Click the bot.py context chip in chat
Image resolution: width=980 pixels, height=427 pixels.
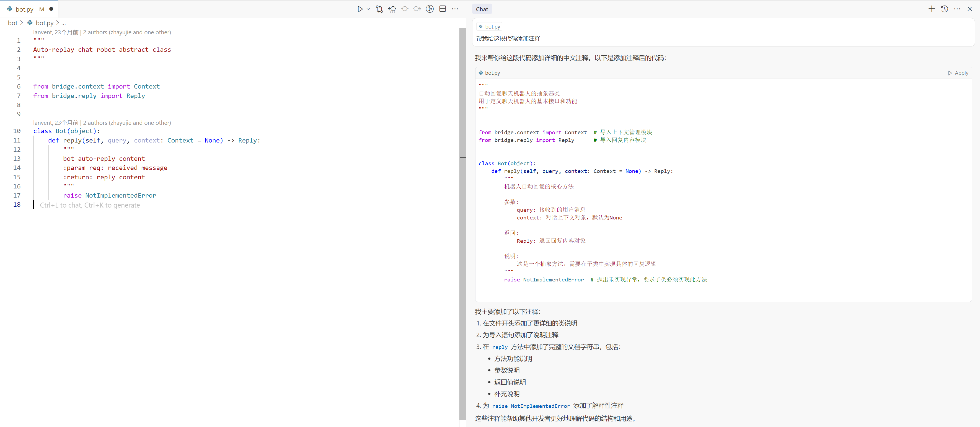[x=489, y=27]
